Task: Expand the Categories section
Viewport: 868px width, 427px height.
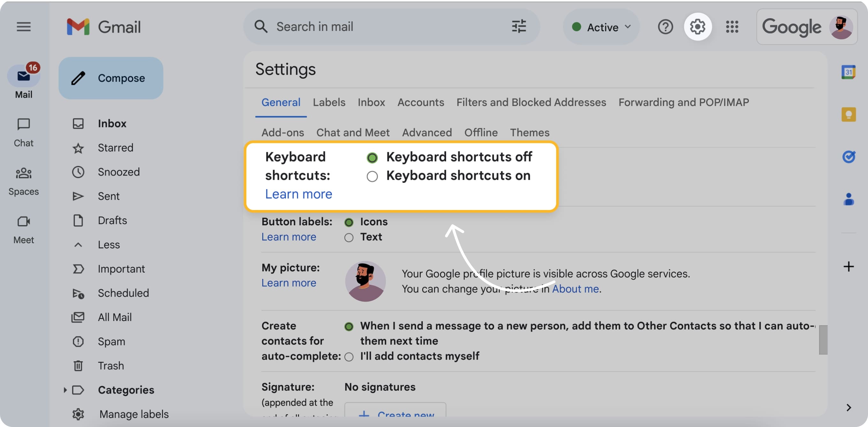Action: tap(65, 390)
